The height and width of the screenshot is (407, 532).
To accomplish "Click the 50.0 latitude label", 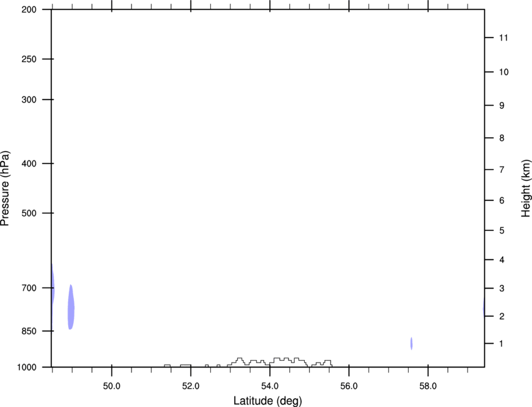I will pos(111,386).
